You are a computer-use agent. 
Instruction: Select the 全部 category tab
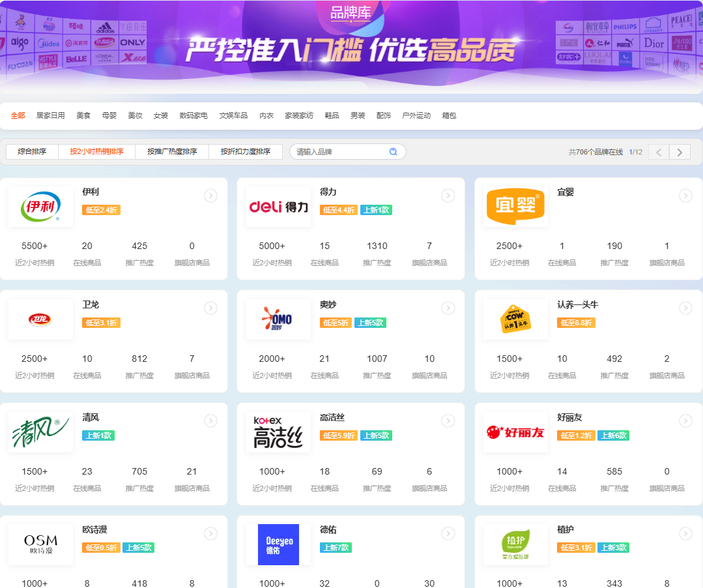coord(18,116)
